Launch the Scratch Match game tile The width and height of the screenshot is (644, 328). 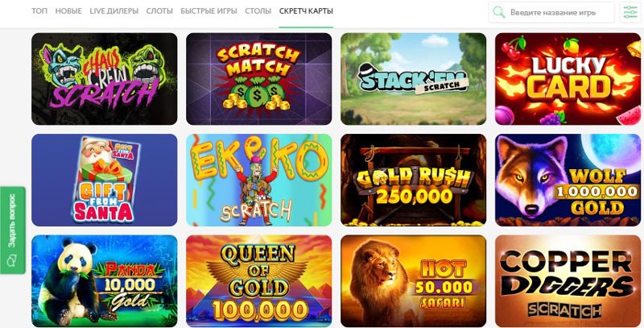[258, 79]
